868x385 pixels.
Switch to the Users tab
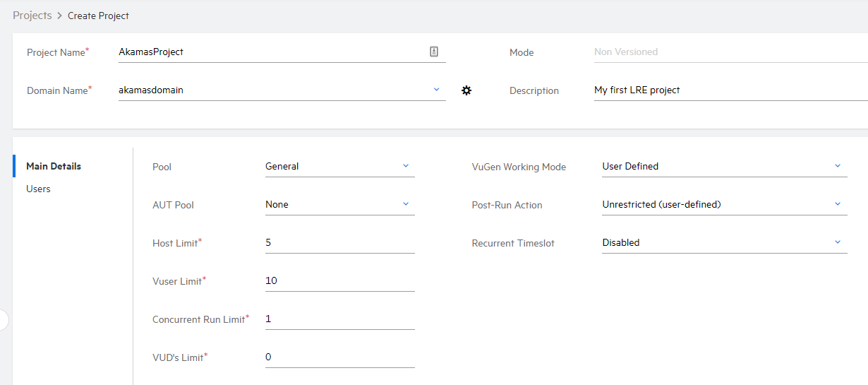point(38,189)
